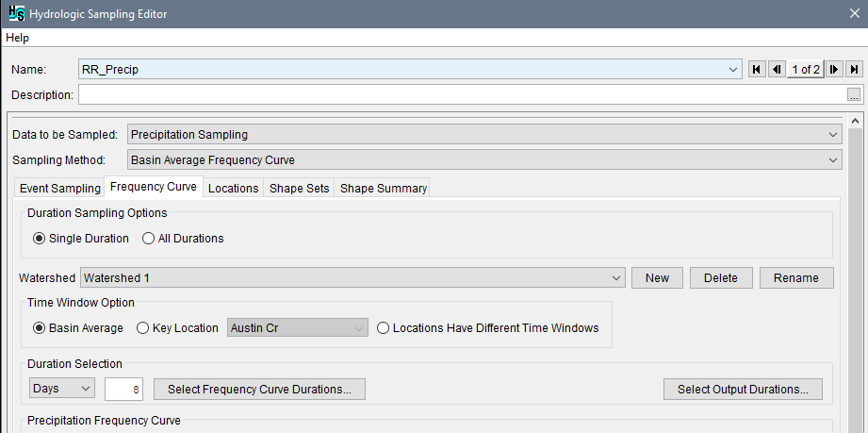Choose the All Durations option
This screenshot has width=868, height=433.
point(149,239)
